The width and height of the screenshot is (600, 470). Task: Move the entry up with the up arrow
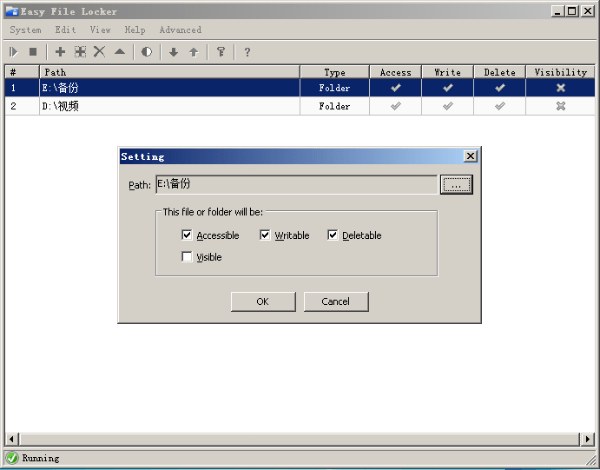click(x=194, y=52)
